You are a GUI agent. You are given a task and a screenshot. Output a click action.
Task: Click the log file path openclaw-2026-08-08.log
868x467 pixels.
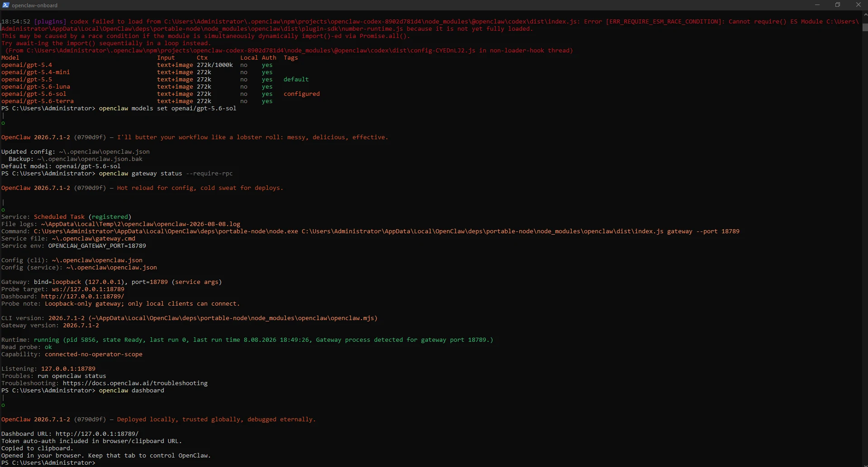(x=141, y=224)
